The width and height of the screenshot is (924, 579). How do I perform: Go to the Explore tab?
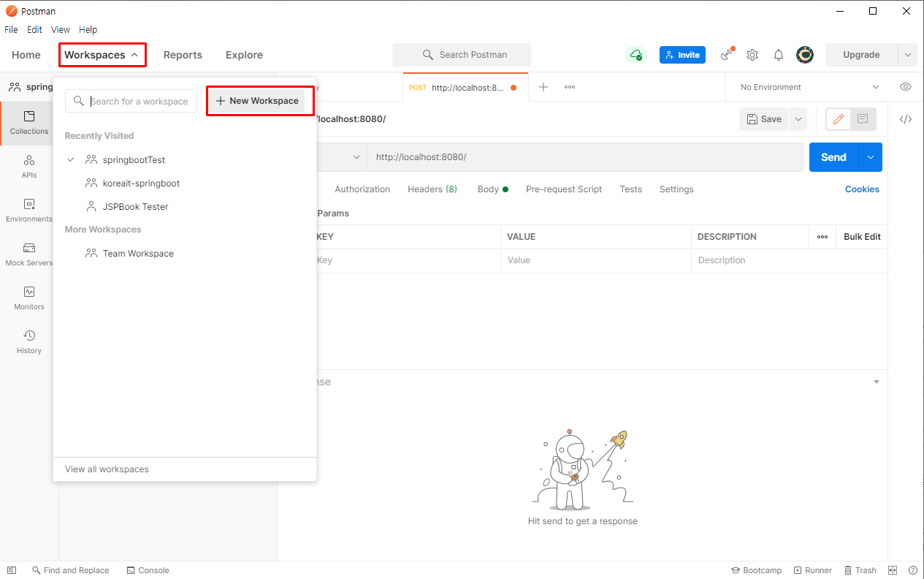(x=244, y=55)
